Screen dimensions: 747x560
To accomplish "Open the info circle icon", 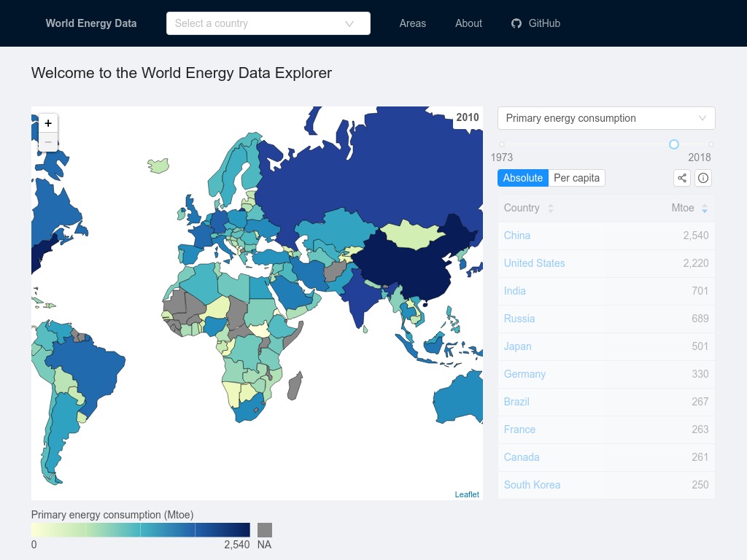I will coord(703,178).
